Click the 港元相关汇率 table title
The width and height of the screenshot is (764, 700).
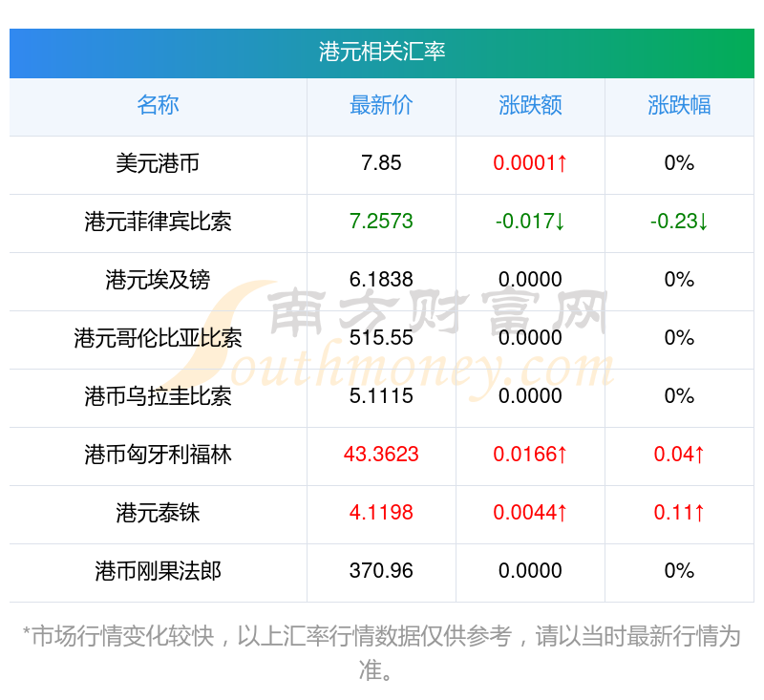381,52
